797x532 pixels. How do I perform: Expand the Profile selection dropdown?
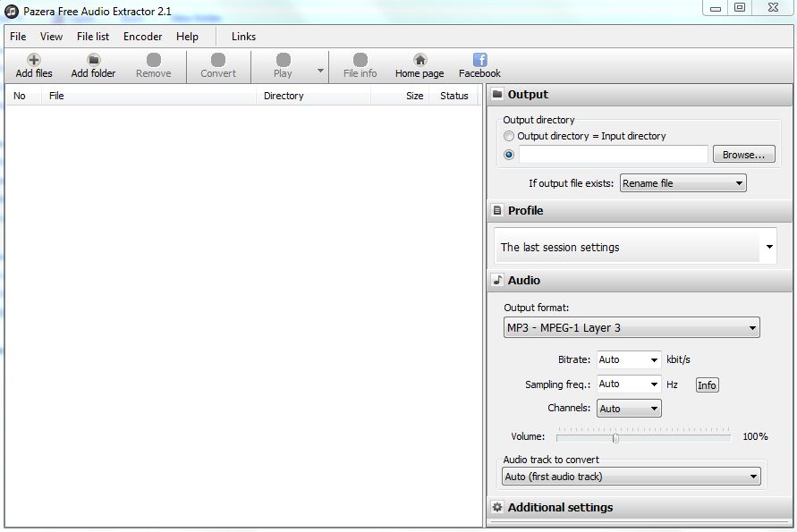tap(634, 247)
